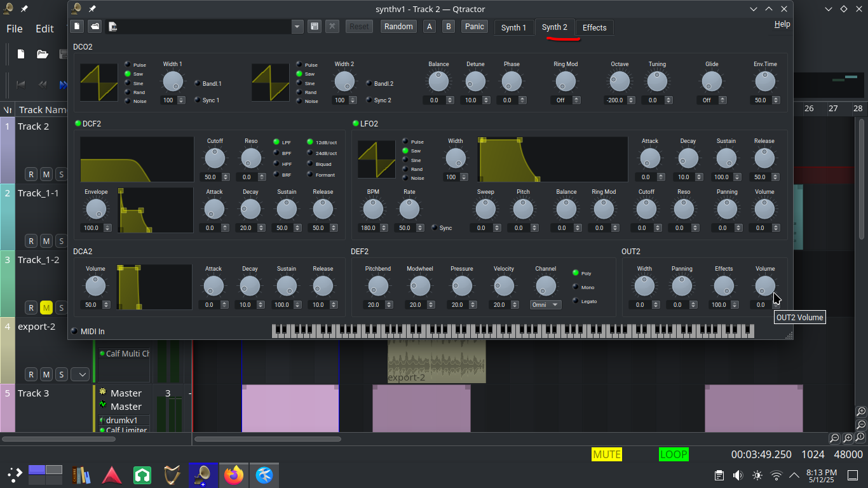This screenshot has width=868, height=488.
Task: Create a new preset in synthv1
Action: [x=76, y=26]
